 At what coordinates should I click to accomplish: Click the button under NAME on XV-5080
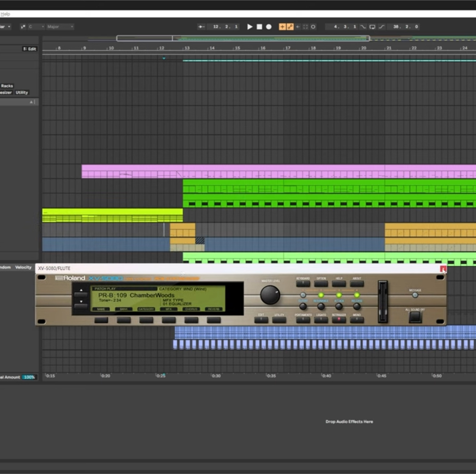point(101,320)
